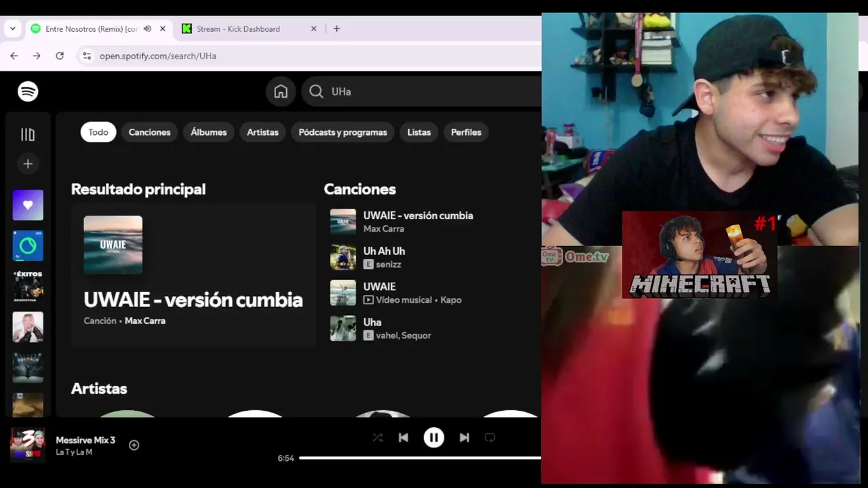Skip to previous track
The image size is (868, 488).
pos(403,438)
